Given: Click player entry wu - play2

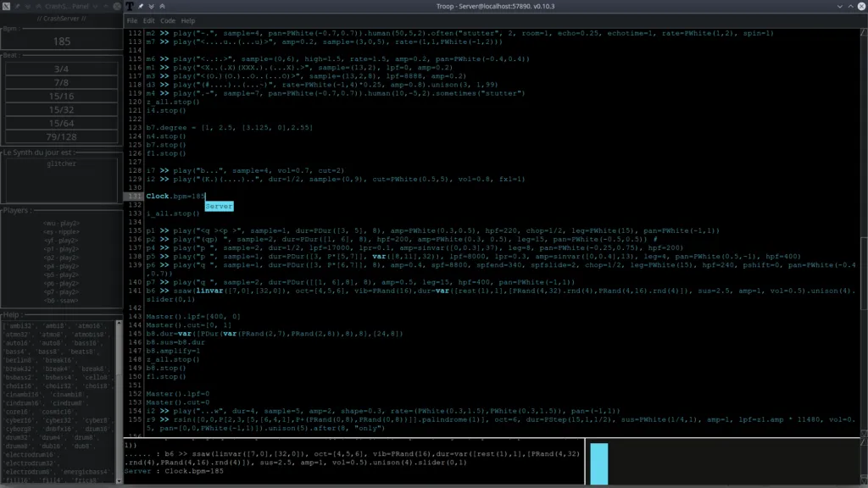Looking at the screenshot, I should (x=61, y=224).
